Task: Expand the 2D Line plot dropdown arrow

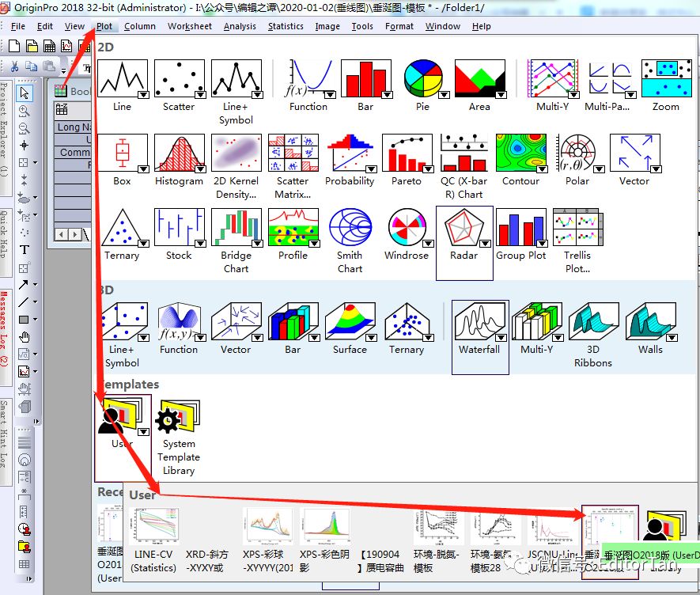Action: tap(143, 94)
